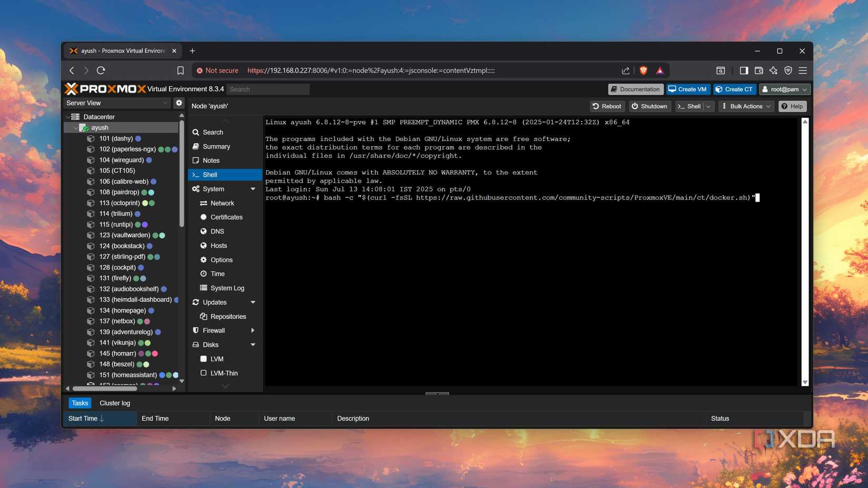Open the Brave wallet icon
The width and height of the screenshot is (868, 488).
(759, 70)
